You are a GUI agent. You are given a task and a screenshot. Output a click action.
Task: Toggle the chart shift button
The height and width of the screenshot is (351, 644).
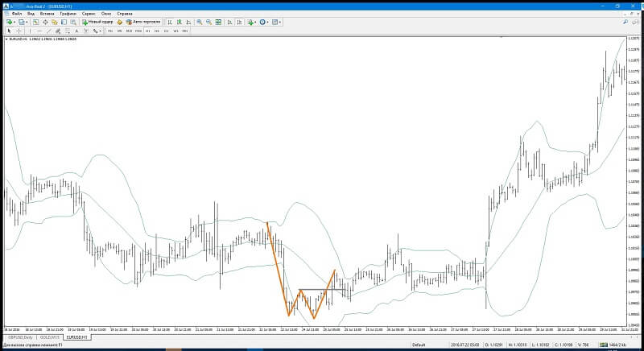click(x=239, y=23)
